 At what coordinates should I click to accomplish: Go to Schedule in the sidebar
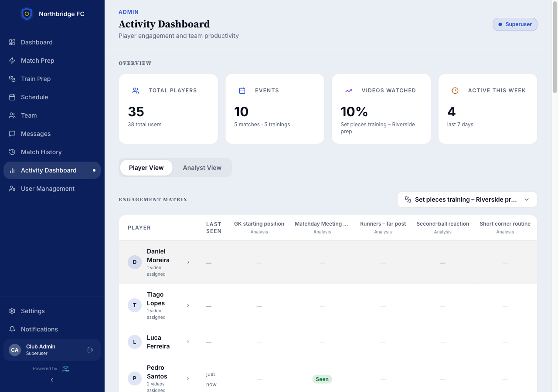click(x=52, y=97)
